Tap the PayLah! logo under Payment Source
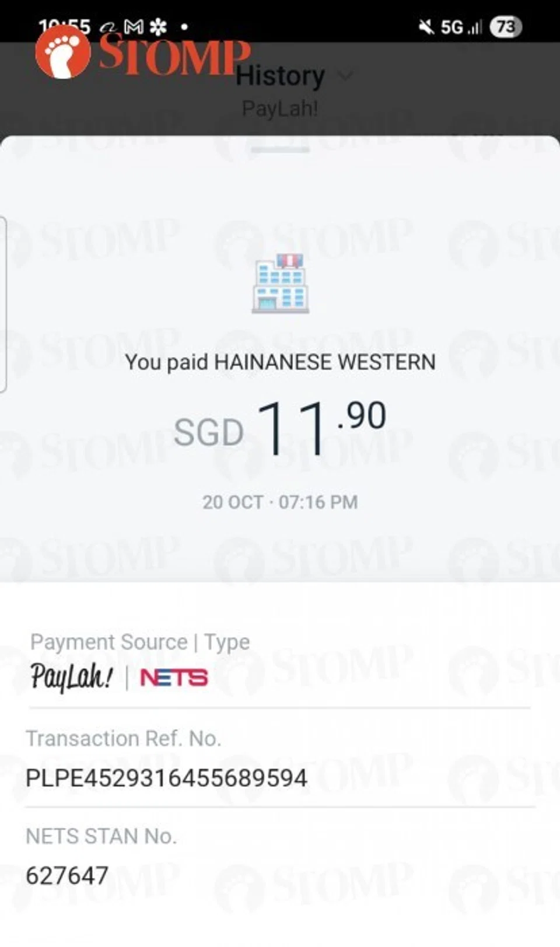The width and height of the screenshot is (560, 947). (x=71, y=677)
